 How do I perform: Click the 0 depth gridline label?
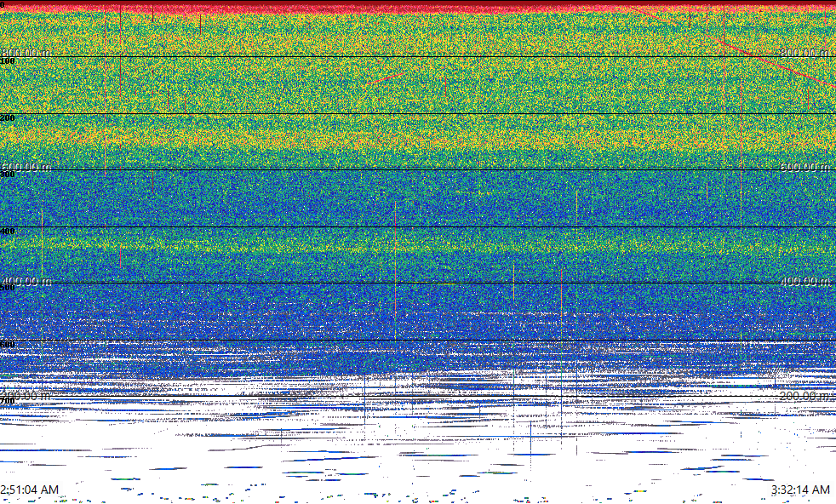(x=3, y=4)
